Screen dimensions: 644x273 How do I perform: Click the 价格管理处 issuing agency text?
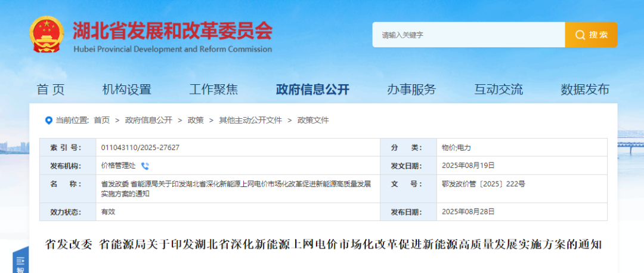click(119, 166)
